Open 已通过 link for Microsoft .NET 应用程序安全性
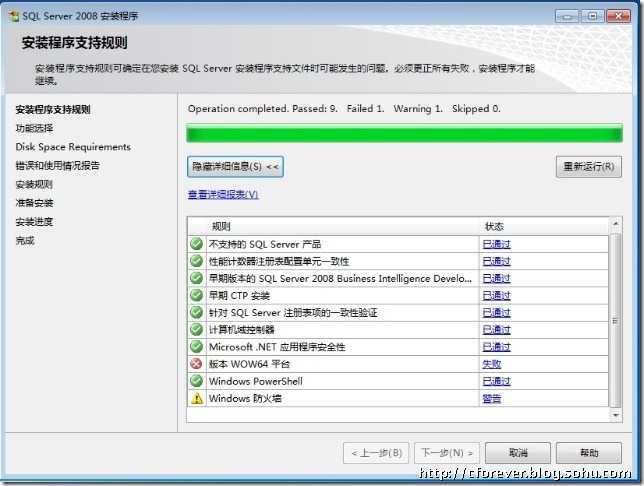Screen dimensions: 644x486 pyautogui.click(x=496, y=347)
